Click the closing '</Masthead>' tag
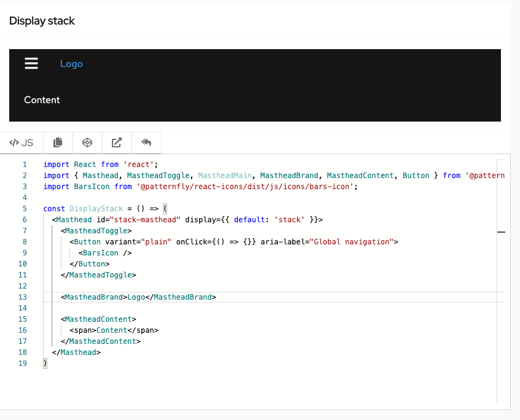The height and width of the screenshot is (420, 520). click(x=76, y=352)
